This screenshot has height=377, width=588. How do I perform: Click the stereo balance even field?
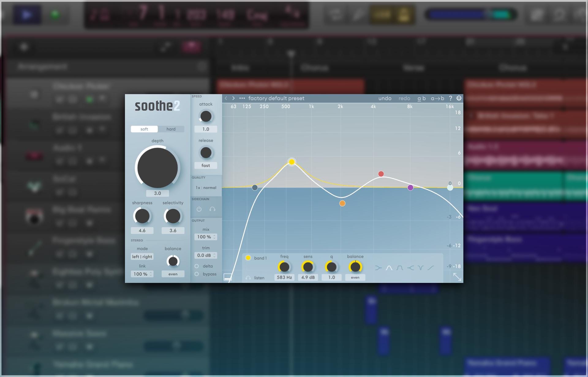tap(173, 274)
